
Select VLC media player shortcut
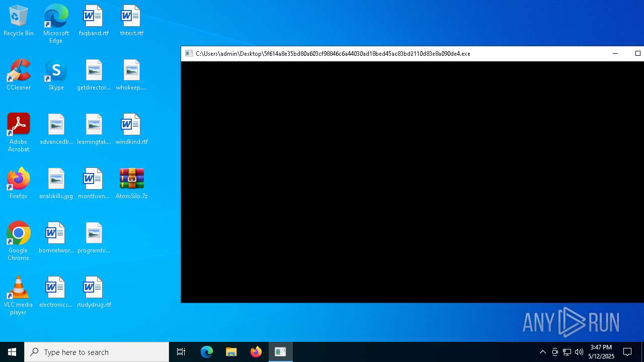coord(19,296)
